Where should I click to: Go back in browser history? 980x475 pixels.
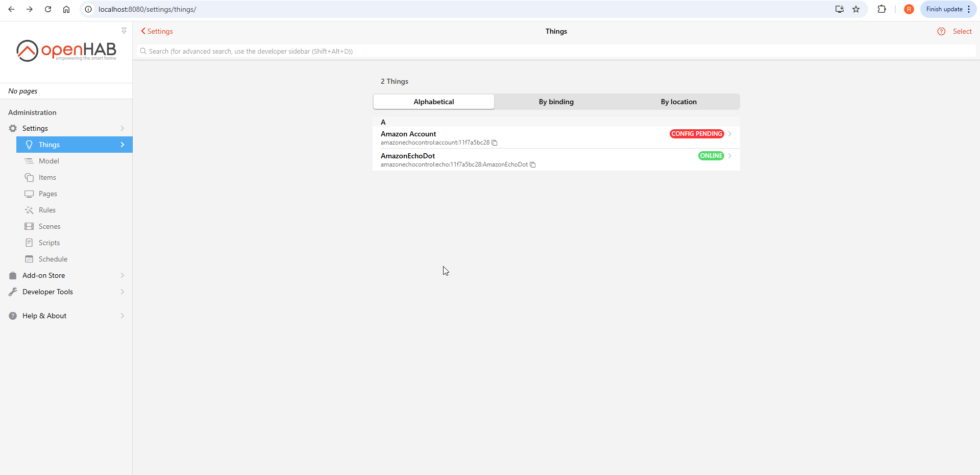click(11, 9)
